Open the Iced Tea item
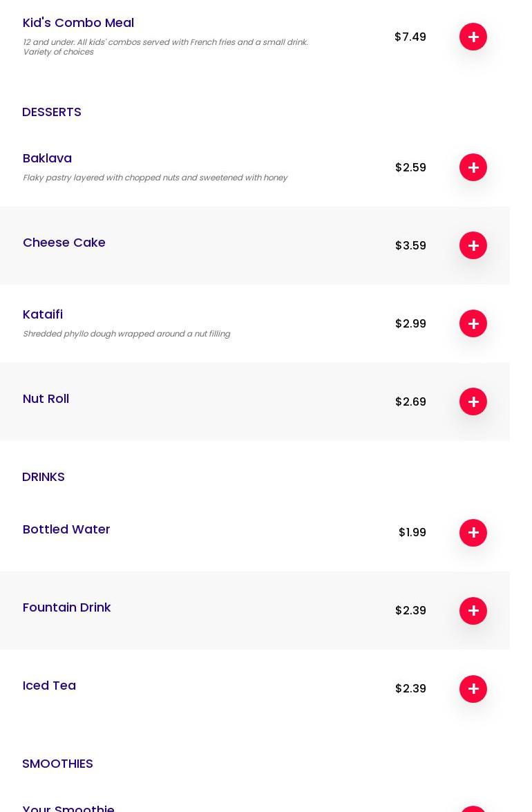 (x=49, y=686)
